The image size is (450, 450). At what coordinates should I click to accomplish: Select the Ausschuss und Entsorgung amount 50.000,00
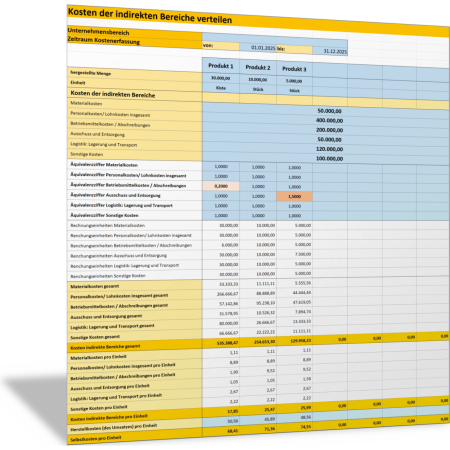coord(329,139)
